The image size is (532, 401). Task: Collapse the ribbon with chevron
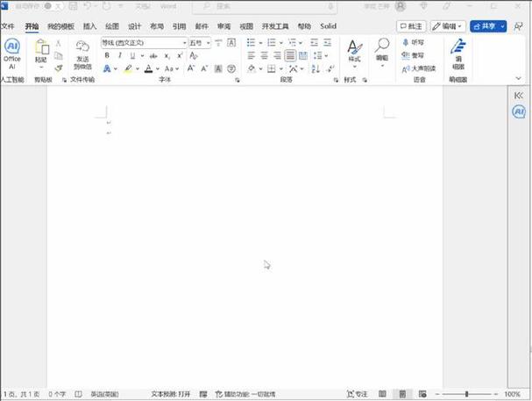click(x=519, y=78)
